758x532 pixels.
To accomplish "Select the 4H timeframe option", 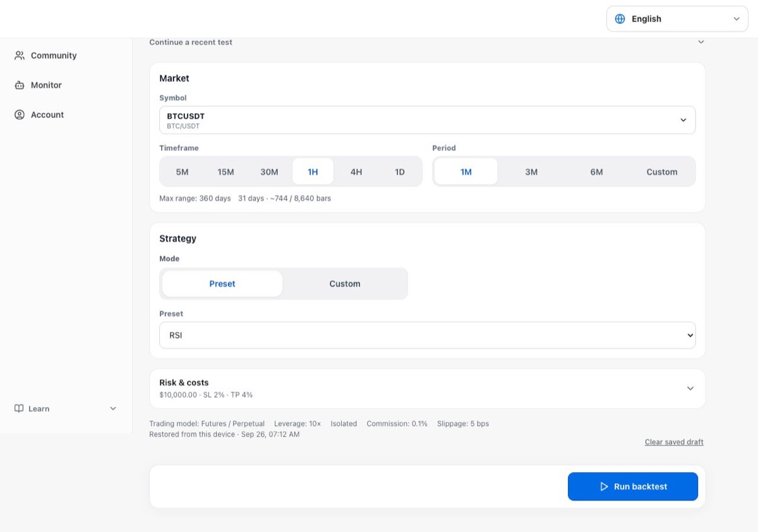I will (x=356, y=172).
